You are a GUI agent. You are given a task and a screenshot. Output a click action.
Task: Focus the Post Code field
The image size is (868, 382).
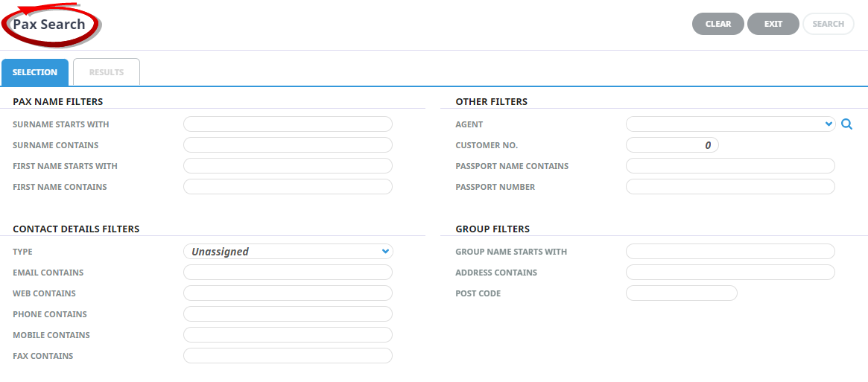coord(682,293)
